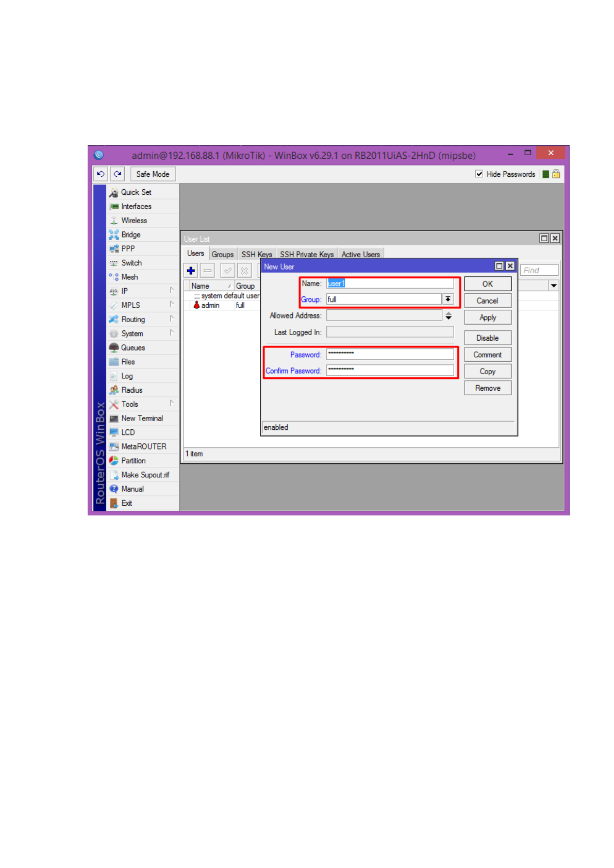Click the Group column header
The height and width of the screenshot is (868, 614).
[247, 286]
